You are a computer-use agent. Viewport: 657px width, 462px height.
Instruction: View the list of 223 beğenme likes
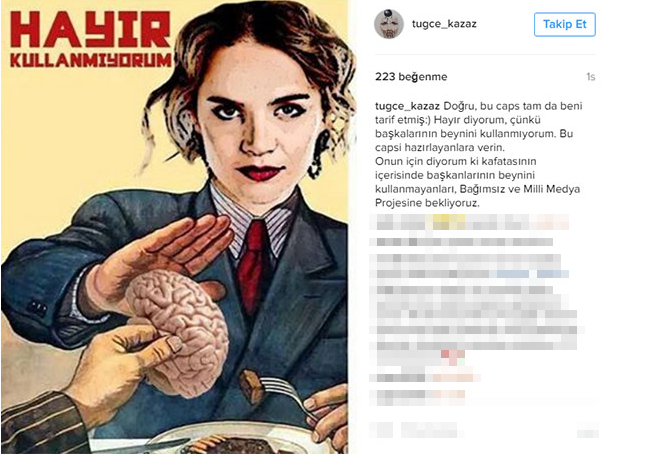[411, 77]
